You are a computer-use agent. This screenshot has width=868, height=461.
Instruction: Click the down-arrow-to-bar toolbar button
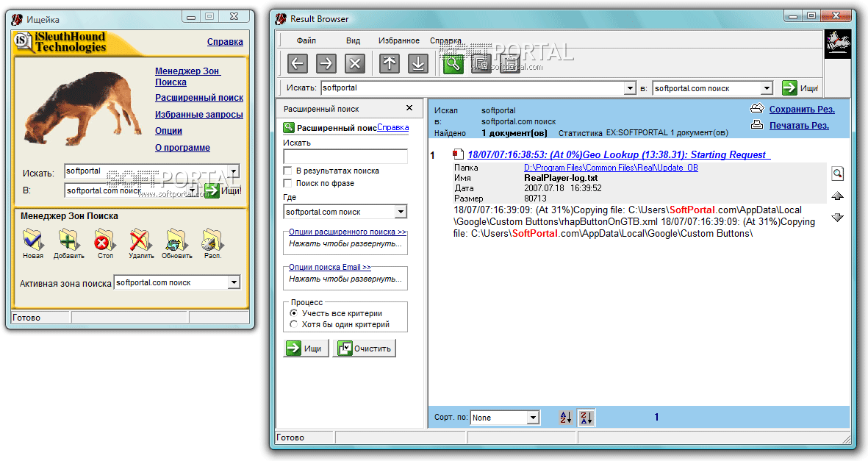pos(418,63)
